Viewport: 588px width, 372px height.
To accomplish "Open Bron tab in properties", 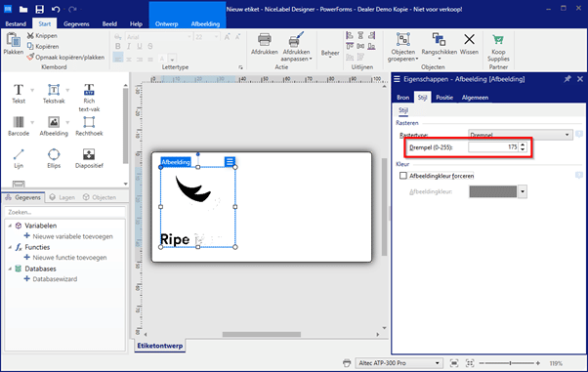I will [x=403, y=98].
